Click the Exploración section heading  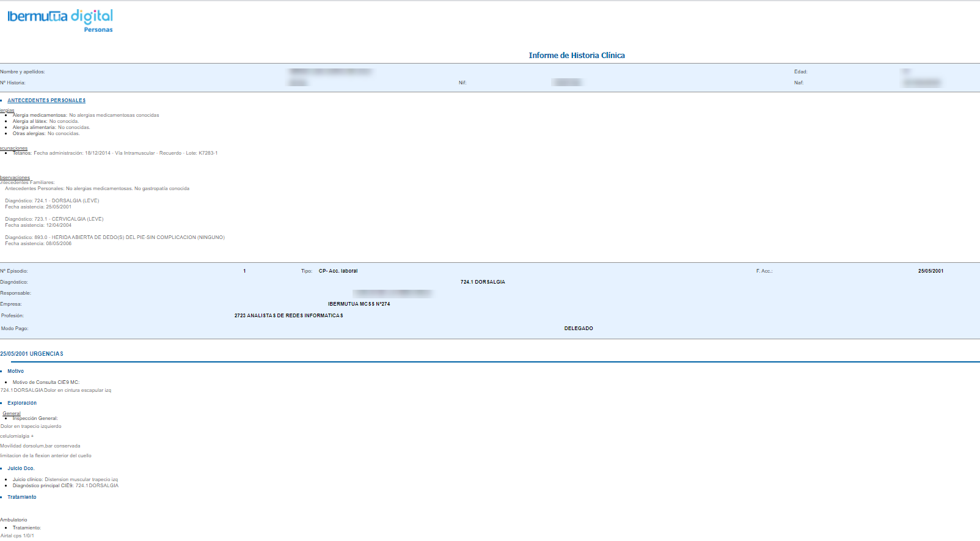click(x=22, y=403)
